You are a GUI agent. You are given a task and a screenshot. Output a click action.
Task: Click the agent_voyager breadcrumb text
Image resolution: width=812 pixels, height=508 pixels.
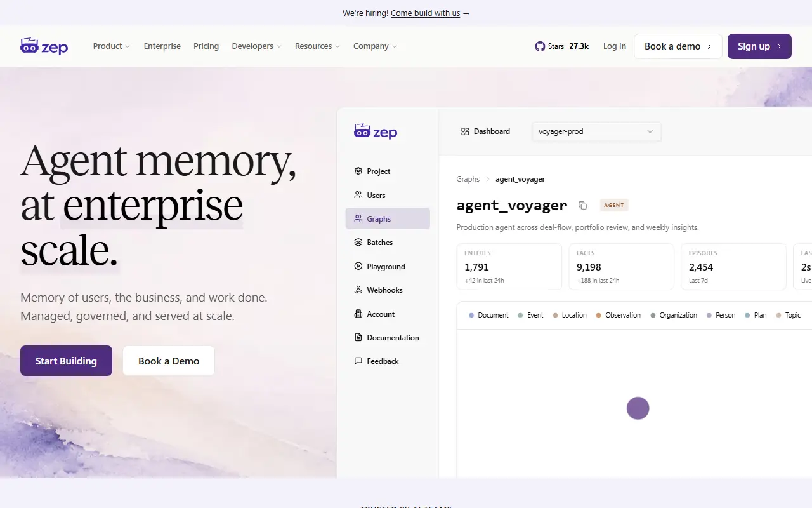point(520,179)
